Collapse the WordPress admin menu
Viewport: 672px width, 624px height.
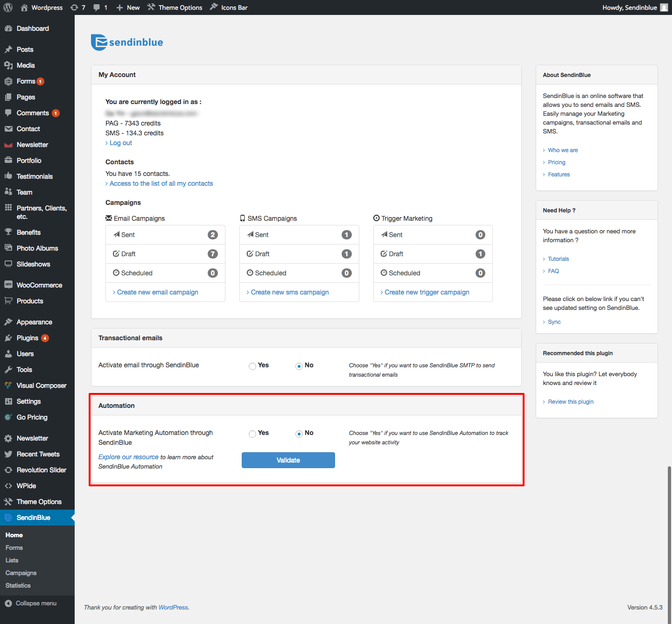tap(31, 603)
